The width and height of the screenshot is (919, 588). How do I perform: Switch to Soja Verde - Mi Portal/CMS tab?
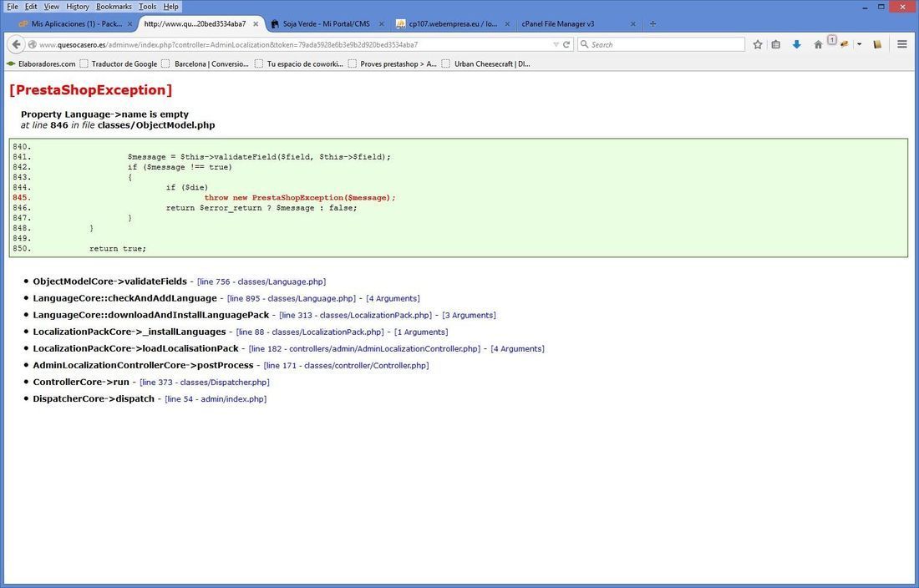pyautogui.click(x=327, y=24)
